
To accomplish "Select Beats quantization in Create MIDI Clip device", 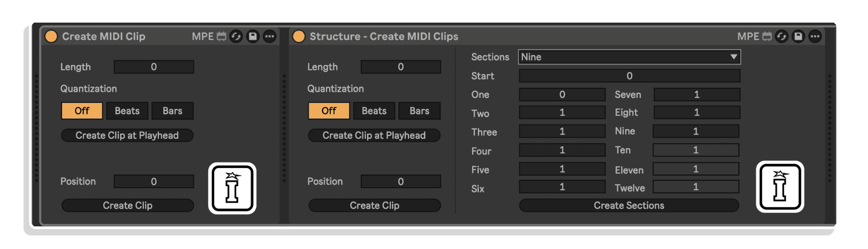I will click(x=127, y=111).
